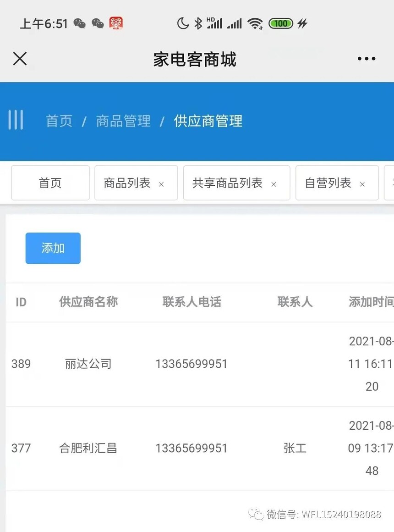Click the 2021-08-09 13:17 timestamp cell
The height and width of the screenshot is (532, 394).
(371, 448)
